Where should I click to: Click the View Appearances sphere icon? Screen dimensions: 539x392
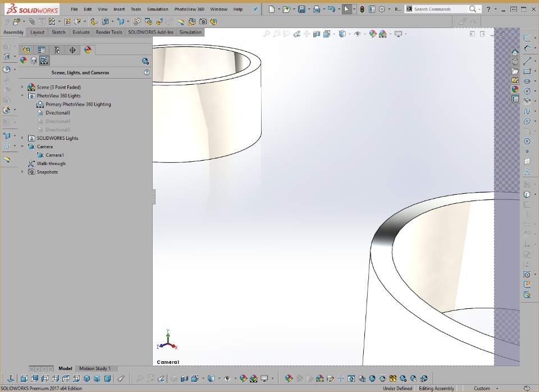click(x=24, y=61)
